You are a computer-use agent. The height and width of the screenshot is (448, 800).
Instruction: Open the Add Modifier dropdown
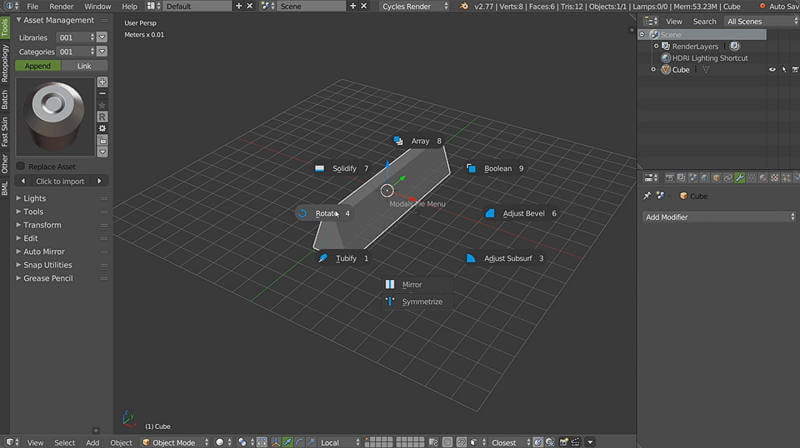coord(718,217)
